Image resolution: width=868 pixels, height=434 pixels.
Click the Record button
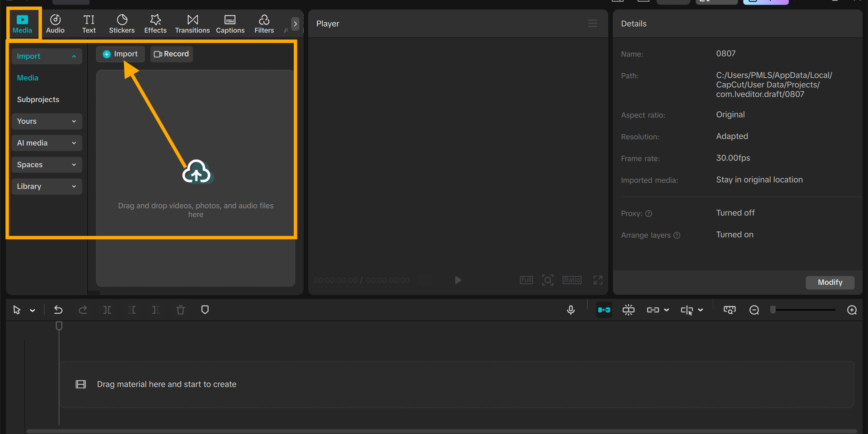(172, 54)
